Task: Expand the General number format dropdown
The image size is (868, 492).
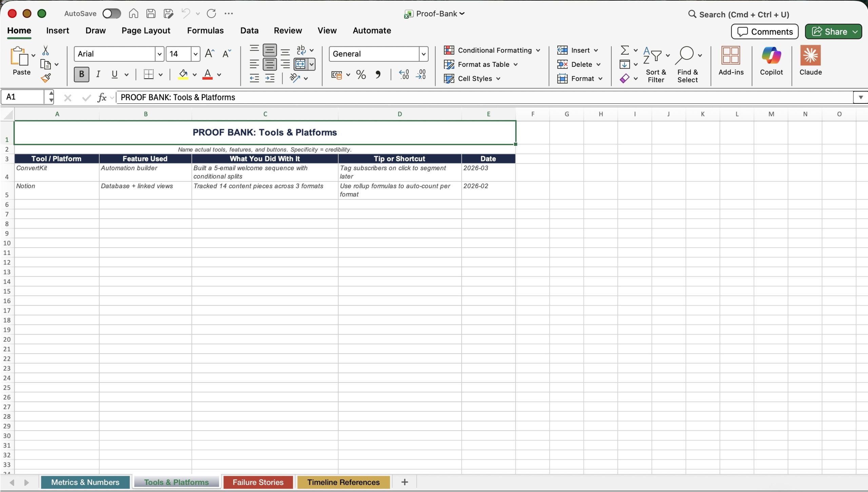Action: 423,54
